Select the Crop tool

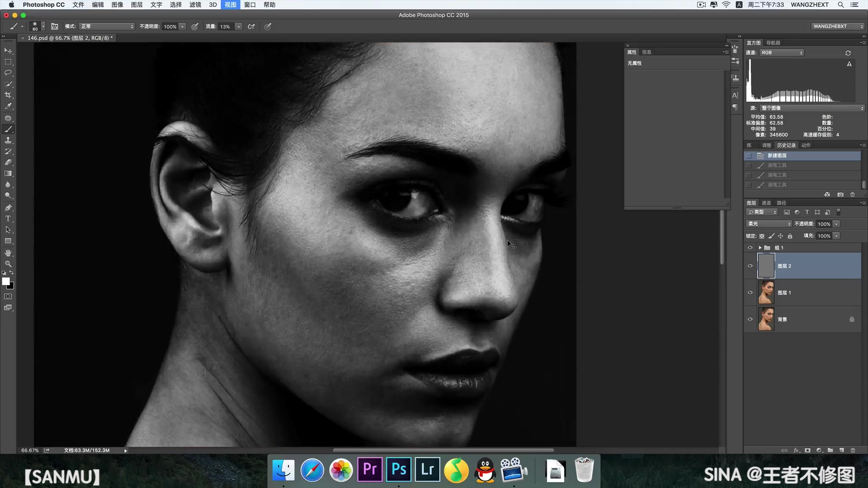(x=8, y=95)
